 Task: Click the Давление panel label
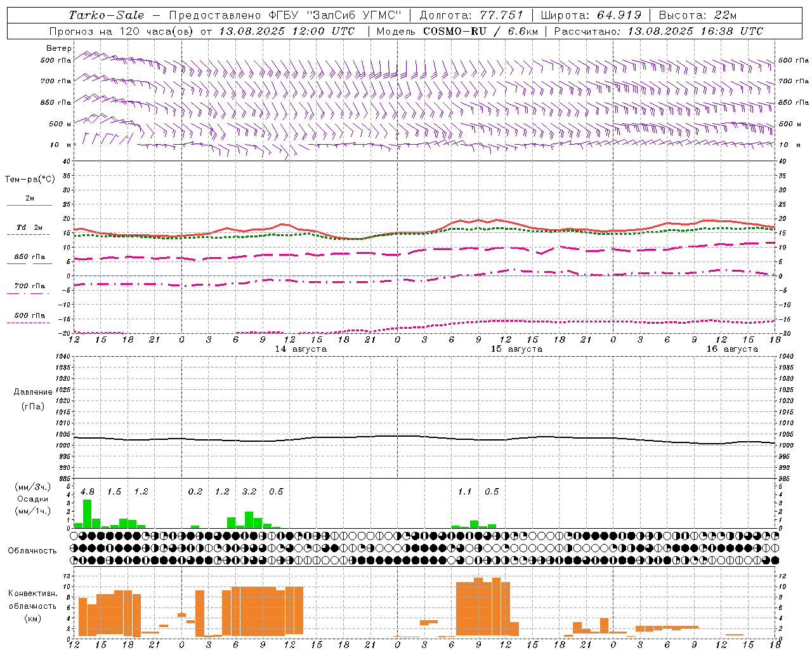click(33, 392)
